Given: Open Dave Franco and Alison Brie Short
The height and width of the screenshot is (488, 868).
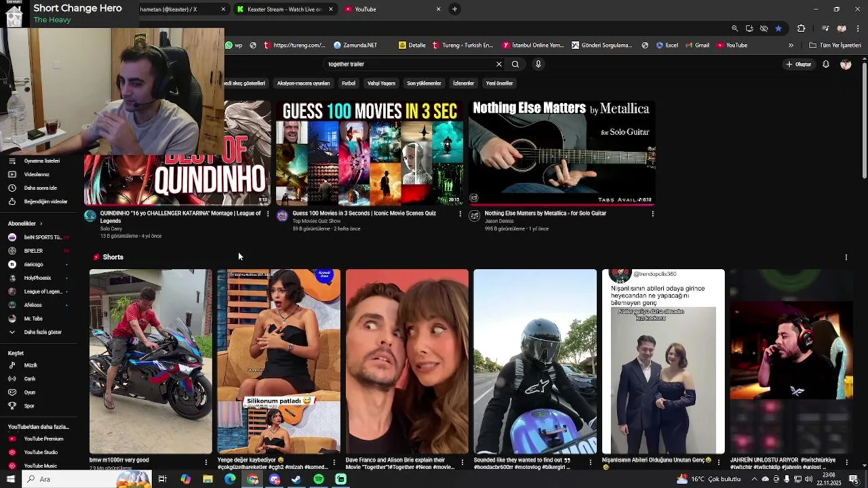Looking at the screenshot, I should 407,361.
